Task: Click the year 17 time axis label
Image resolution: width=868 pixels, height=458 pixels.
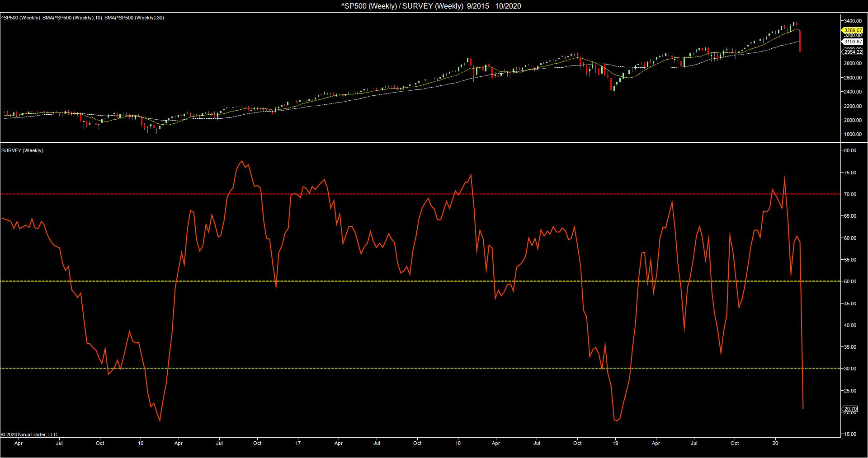Action: click(x=298, y=443)
